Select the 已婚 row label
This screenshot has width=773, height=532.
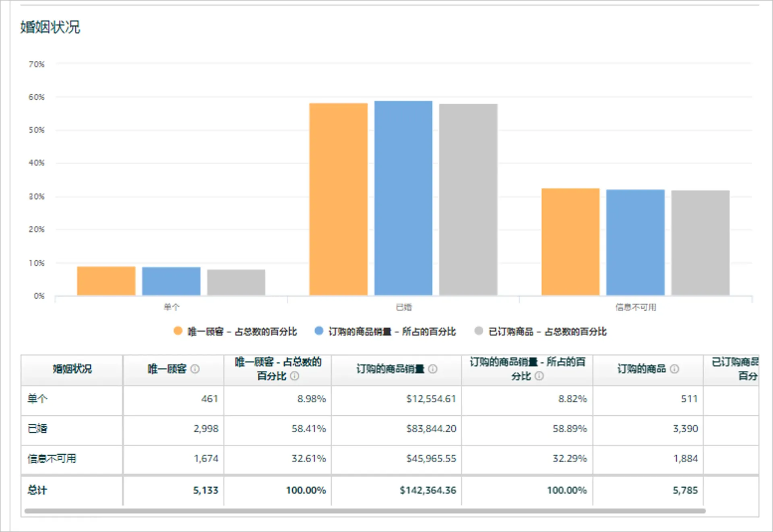(x=37, y=429)
